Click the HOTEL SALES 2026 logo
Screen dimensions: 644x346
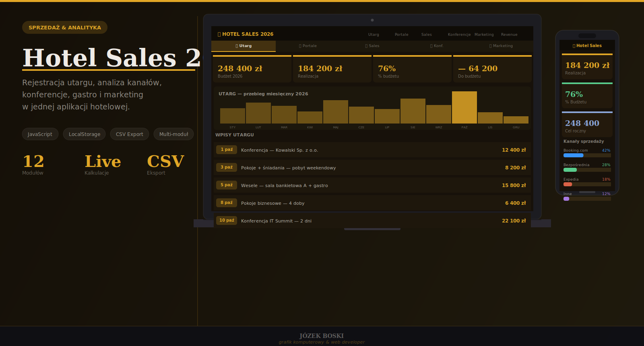point(246,34)
